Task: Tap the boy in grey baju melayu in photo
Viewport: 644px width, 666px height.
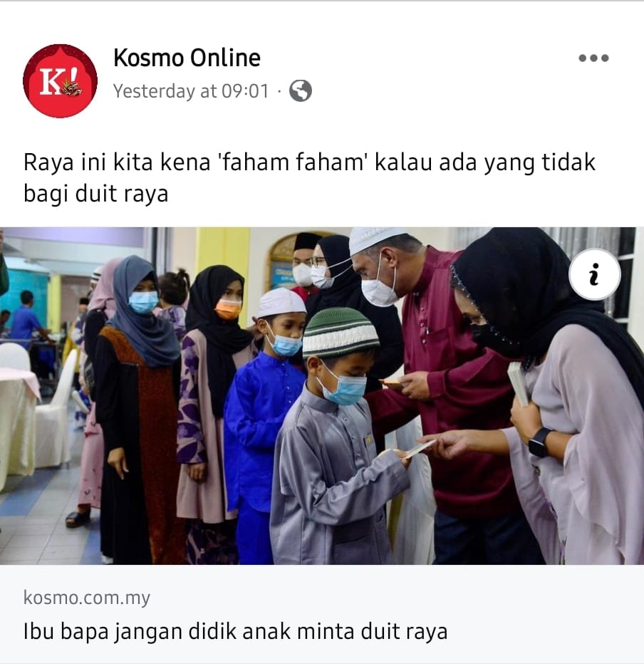Action: (336, 437)
